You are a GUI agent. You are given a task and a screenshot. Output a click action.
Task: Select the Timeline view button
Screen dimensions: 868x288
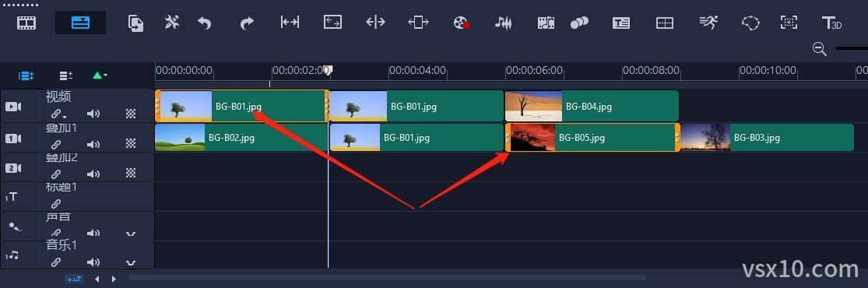coord(80,23)
